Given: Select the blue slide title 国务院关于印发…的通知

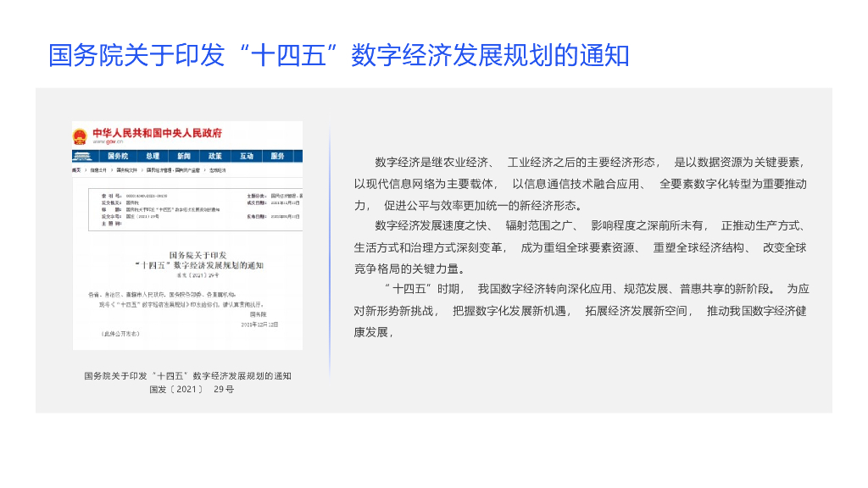Looking at the screenshot, I should 339,55.
